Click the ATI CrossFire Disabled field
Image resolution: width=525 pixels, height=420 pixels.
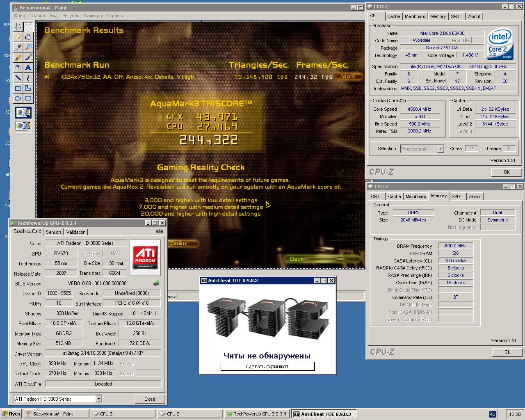click(103, 384)
